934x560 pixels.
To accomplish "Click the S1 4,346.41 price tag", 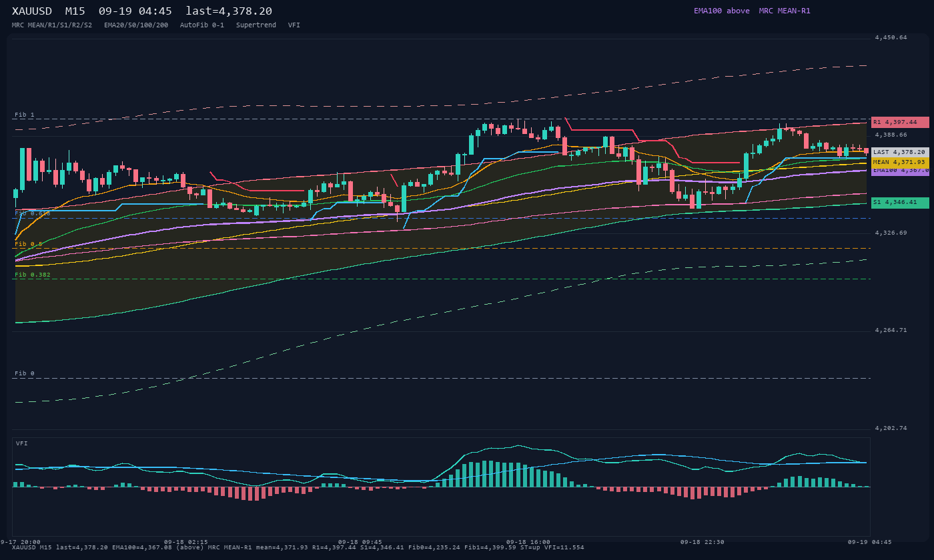I will click(x=900, y=202).
